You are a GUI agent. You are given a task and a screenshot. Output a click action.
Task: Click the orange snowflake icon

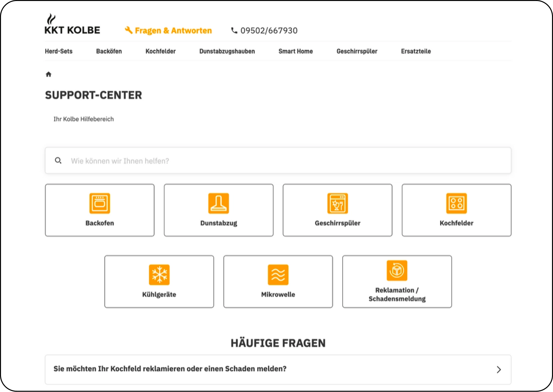(159, 275)
